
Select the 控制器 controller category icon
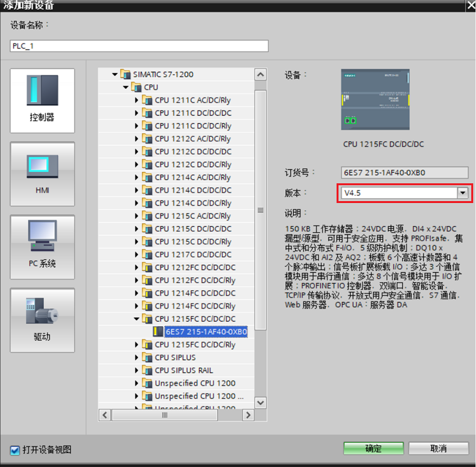[x=42, y=100]
